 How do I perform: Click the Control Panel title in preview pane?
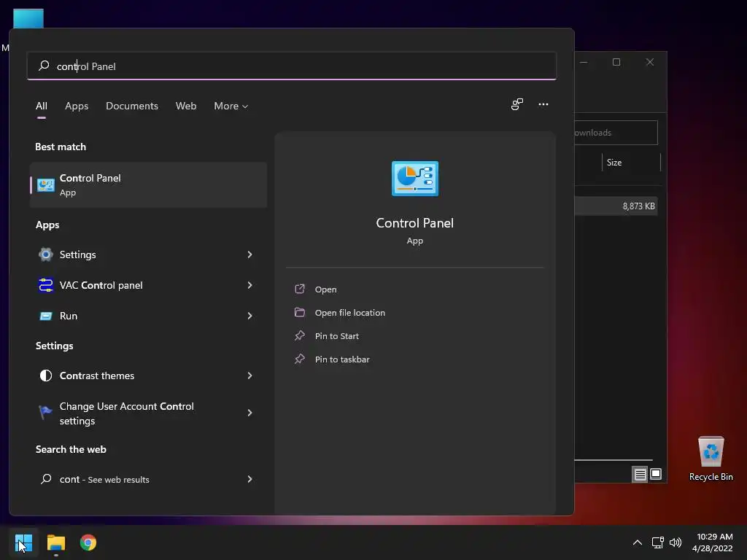tap(415, 223)
